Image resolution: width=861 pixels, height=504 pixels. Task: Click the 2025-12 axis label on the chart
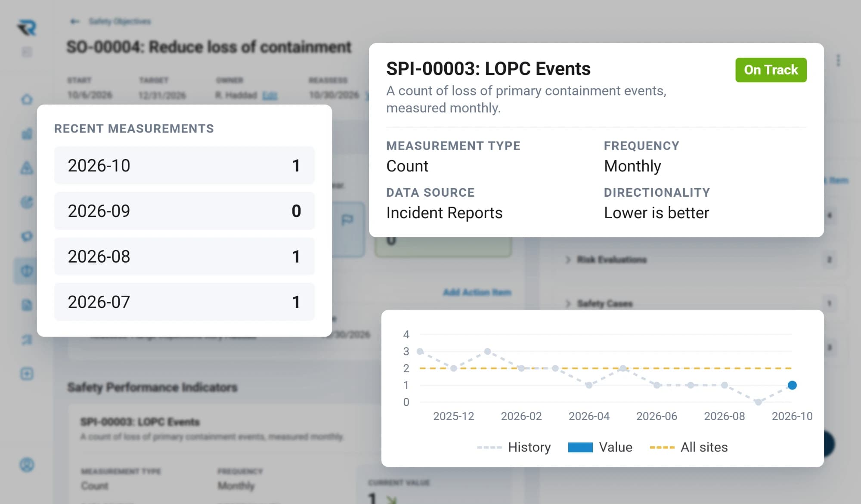453,416
